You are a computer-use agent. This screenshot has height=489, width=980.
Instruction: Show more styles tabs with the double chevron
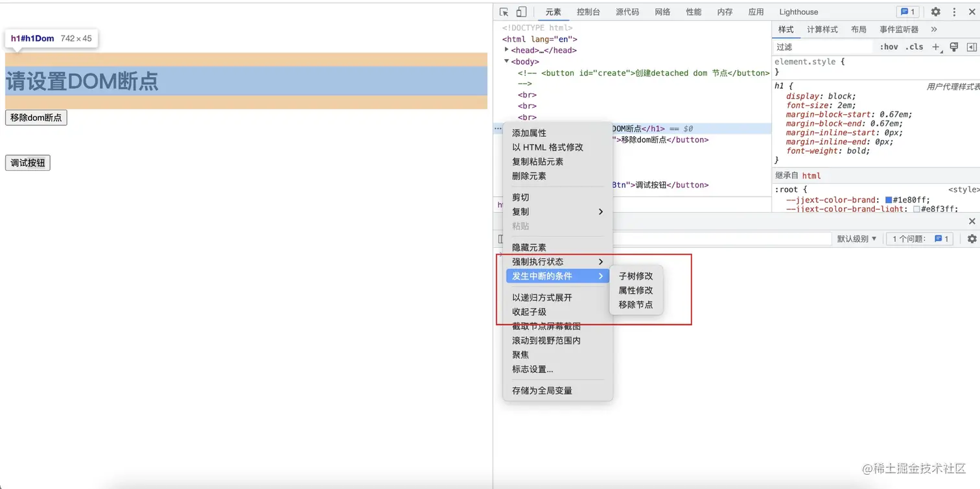pos(933,29)
